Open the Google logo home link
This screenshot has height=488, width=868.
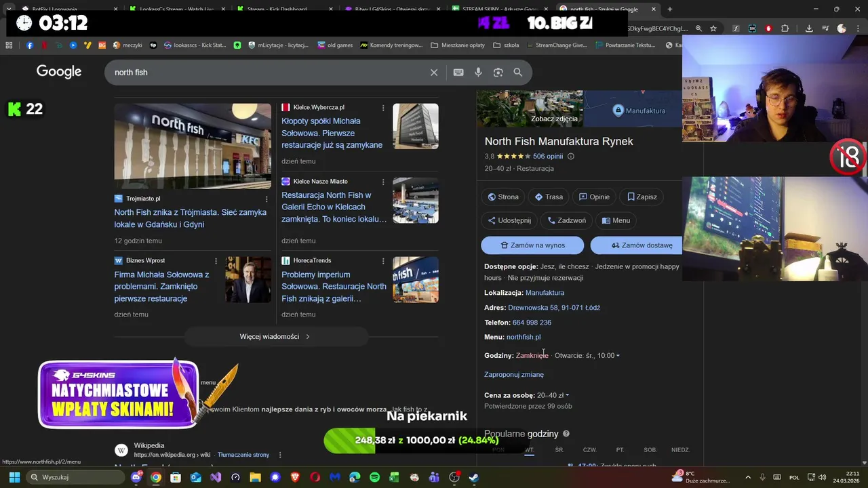pos(59,72)
